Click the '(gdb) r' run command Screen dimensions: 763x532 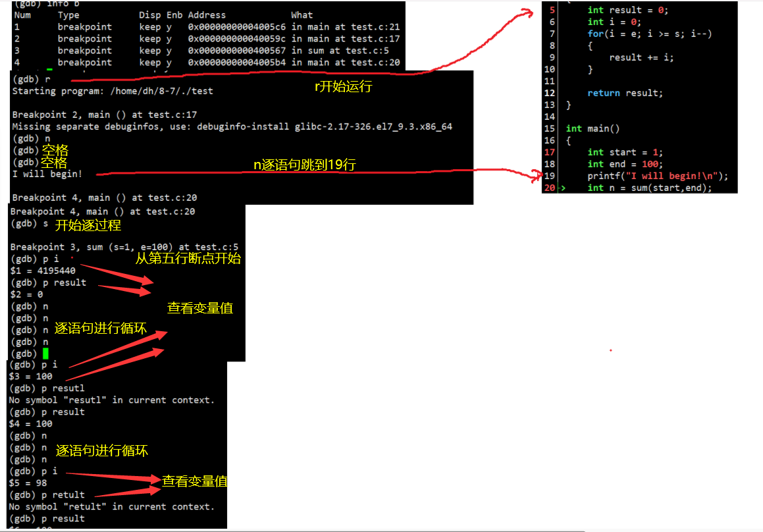[x=31, y=79]
